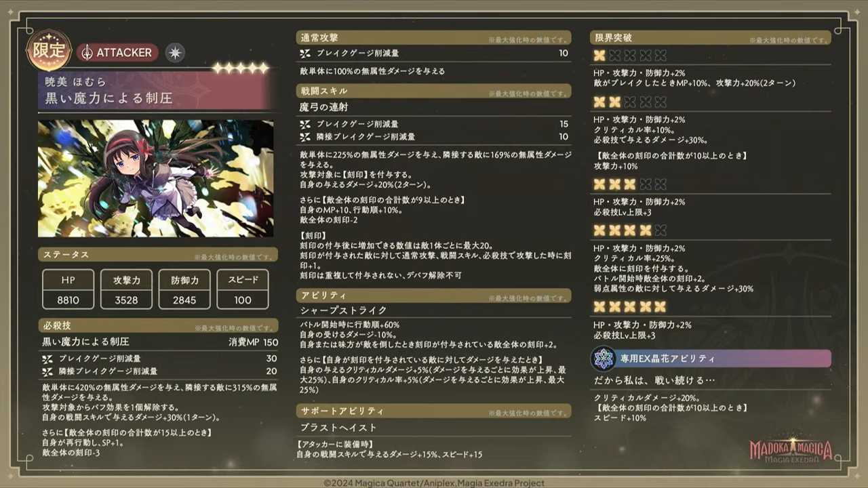This screenshot has width=868, height=488.
Task: Open the Homura character artwork thumbnail
Action: tap(156, 179)
